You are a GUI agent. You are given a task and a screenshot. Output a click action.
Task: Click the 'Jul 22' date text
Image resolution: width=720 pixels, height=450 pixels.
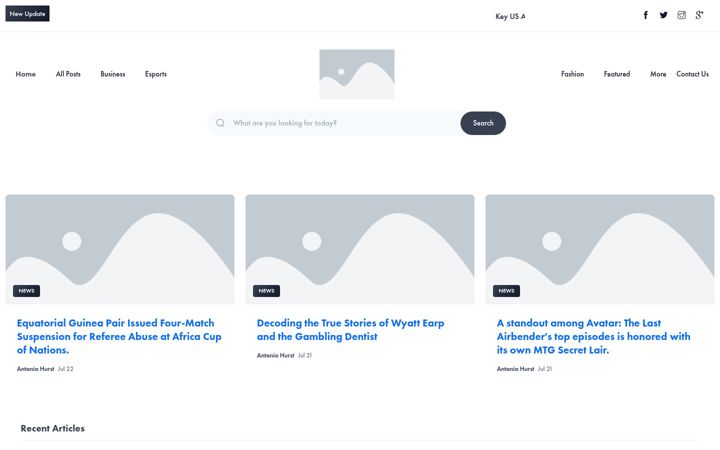[65, 369]
